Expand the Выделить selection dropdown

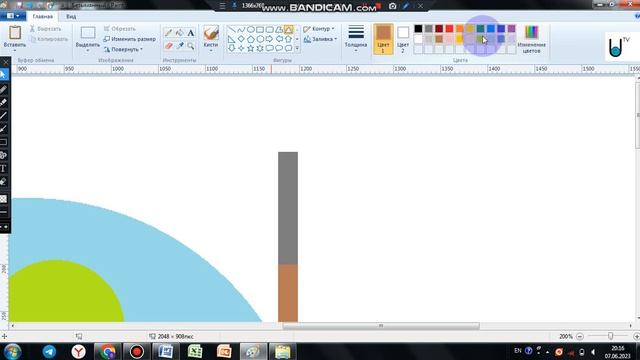pyautogui.click(x=88, y=51)
